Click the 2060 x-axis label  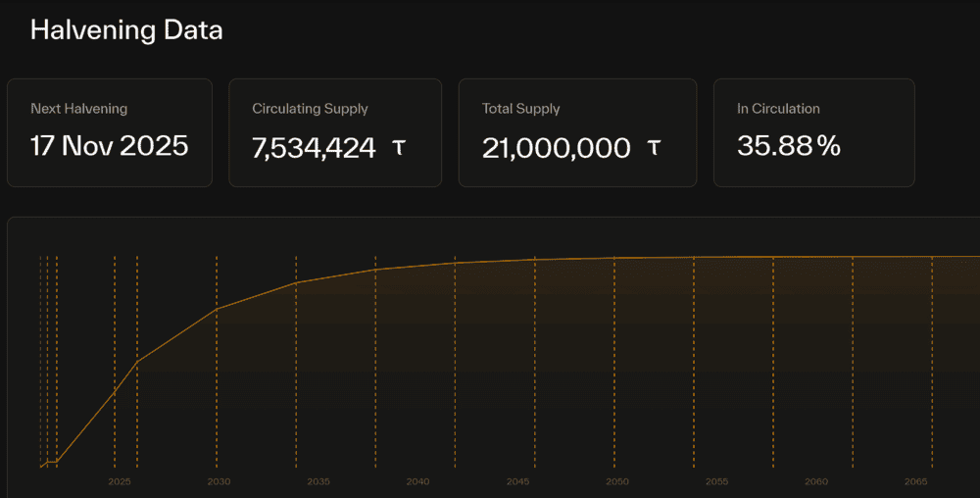point(815,482)
